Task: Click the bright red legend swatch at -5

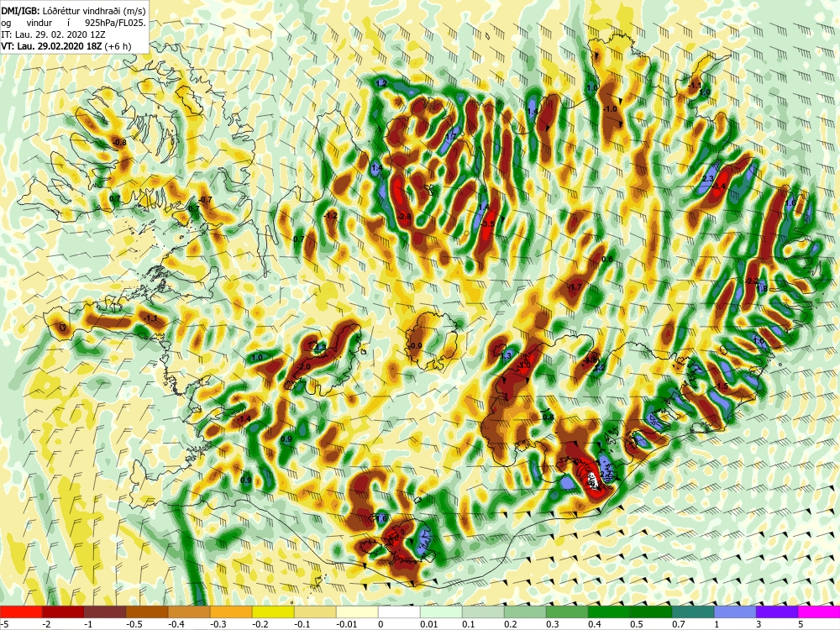Action: [21, 612]
